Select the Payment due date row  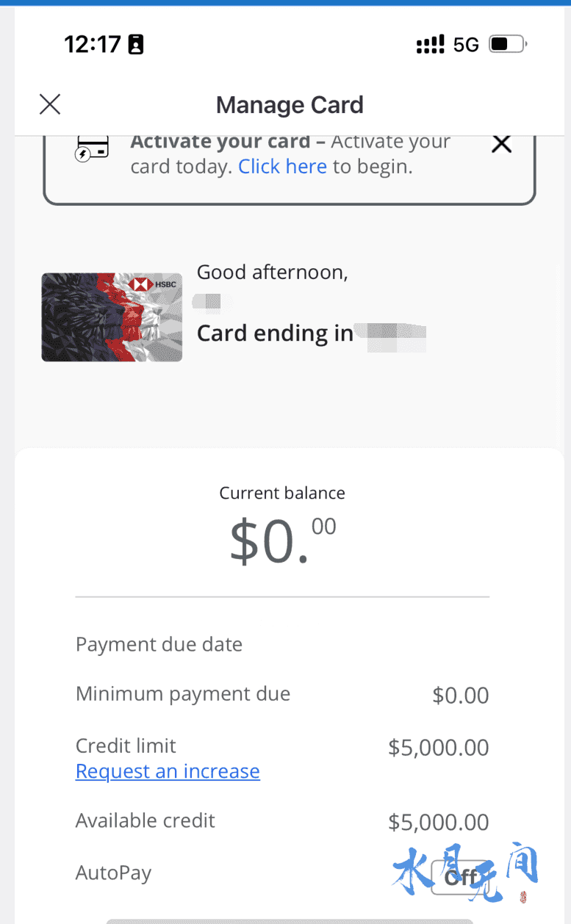tap(282, 644)
